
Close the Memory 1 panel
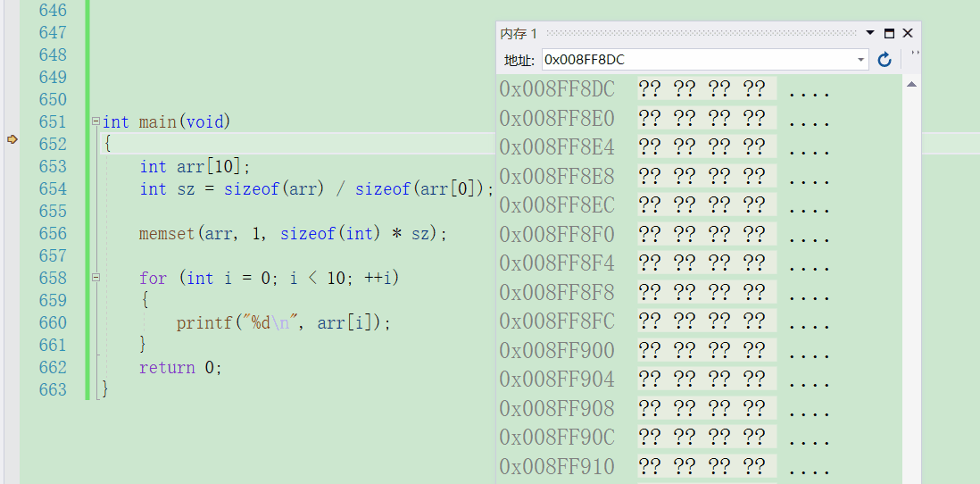pyautogui.click(x=908, y=33)
